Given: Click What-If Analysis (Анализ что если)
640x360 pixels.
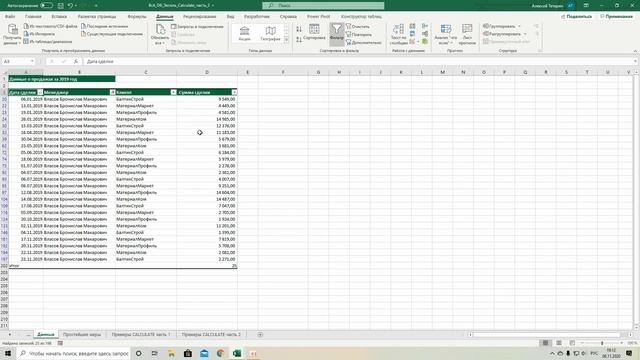Looking at the screenshot, I should point(445,34).
